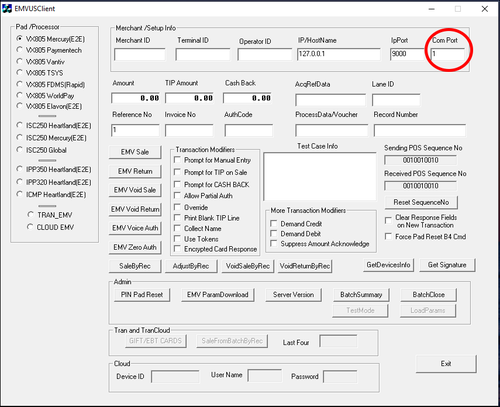This screenshot has height=407, width=500.
Task: Click the EMV Return button
Action: [x=135, y=171]
